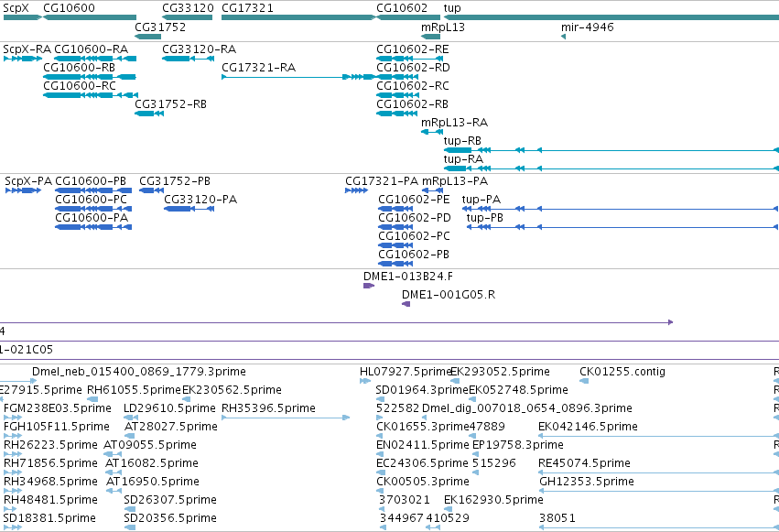The image size is (779, 532).
Task: Select tup-RA transcript
Action: [611, 168]
